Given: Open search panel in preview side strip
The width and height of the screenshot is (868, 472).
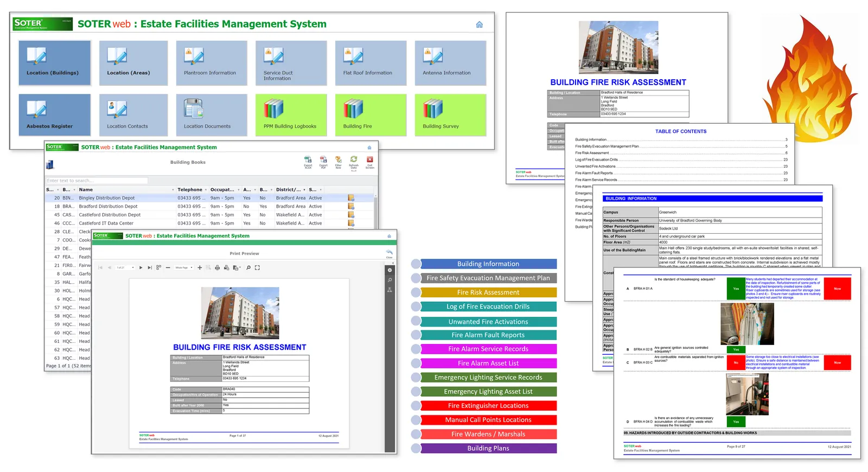Looking at the screenshot, I should pos(390,280).
